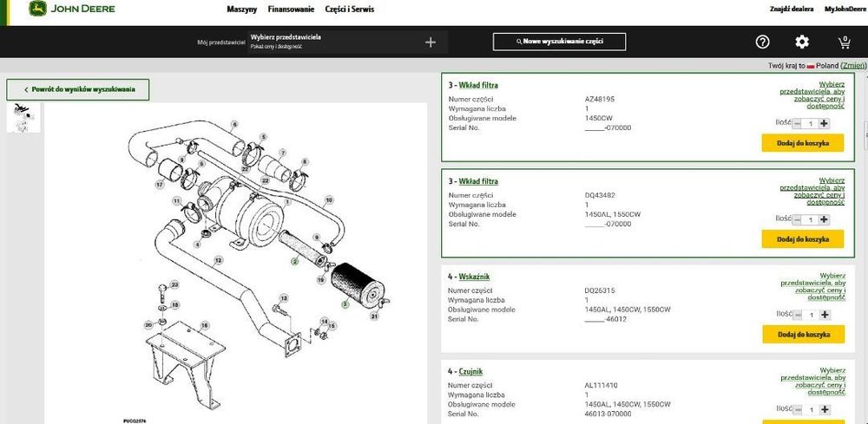
Task: Open the Finansowanie menu
Action: click(291, 10)
